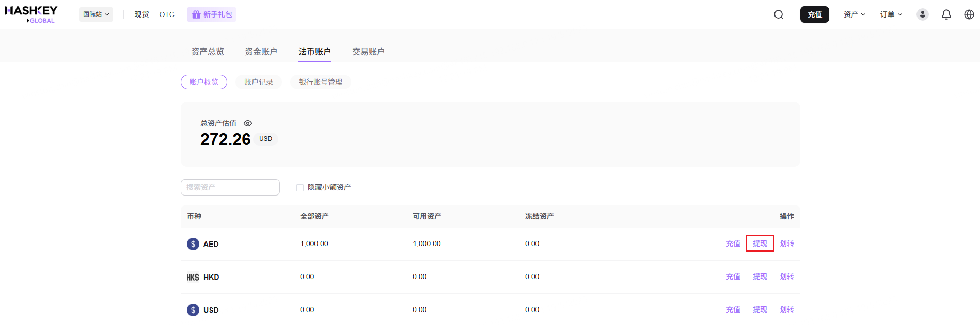Expand the 资产 dropdown menu
This screenshot has height=325, width=980.
pyautogui.click(x=855, y=14)
